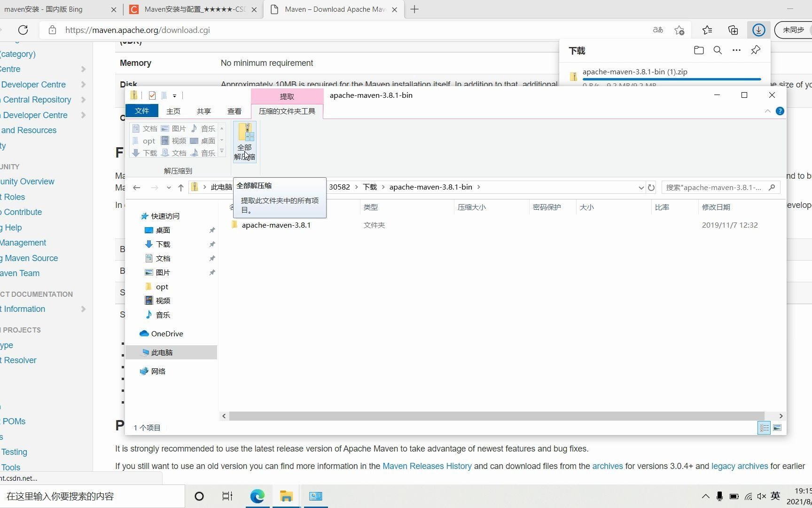
Task: Open Explorer help question mark
Action: pos(780,111)
